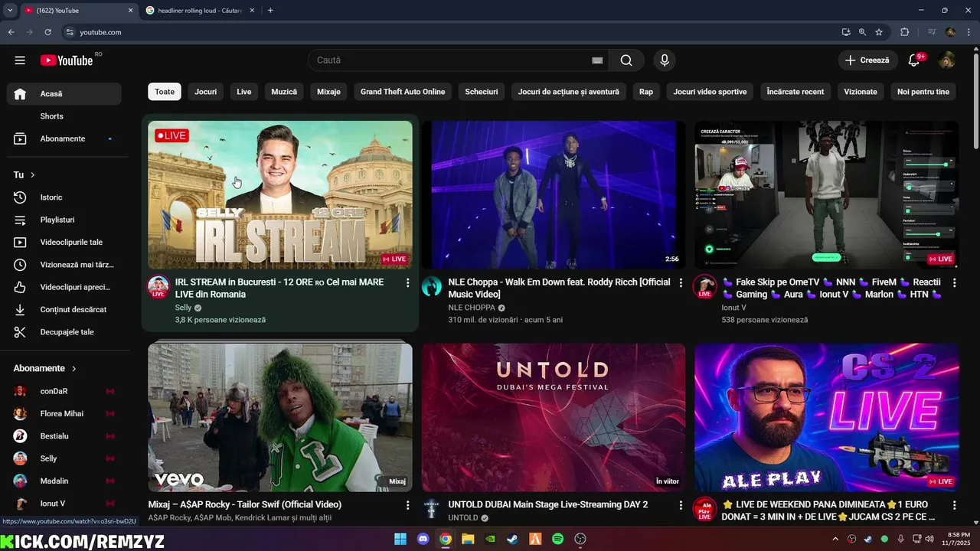The width and height of the screenshot is (980, 551).
Task: Expand the Tu section
Action: click(x=24, y=174)
